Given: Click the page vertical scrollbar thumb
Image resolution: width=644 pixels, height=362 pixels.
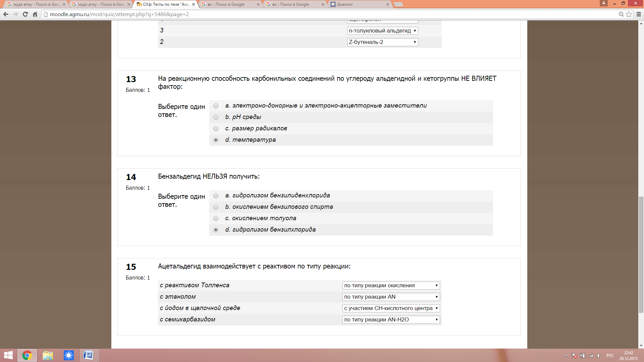Looking at the screenshot, I should [641, 255].
